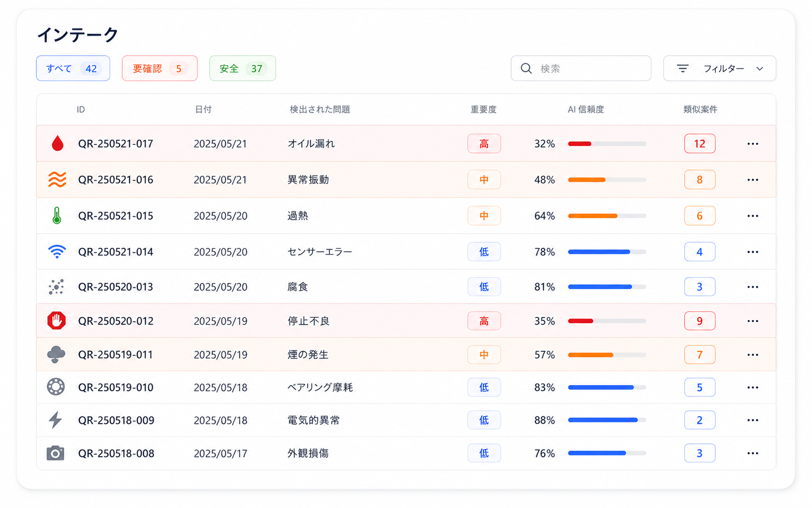This screenshot has width=812, height=508.
Task: Click the magnifier icon in the search box
Action: pos(526,68)
